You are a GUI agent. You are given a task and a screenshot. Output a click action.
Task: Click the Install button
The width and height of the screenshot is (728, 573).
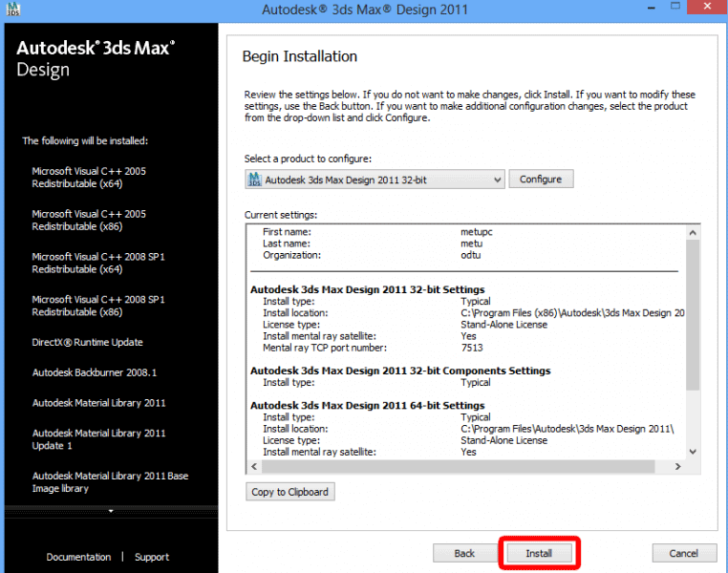click(539, 553)
